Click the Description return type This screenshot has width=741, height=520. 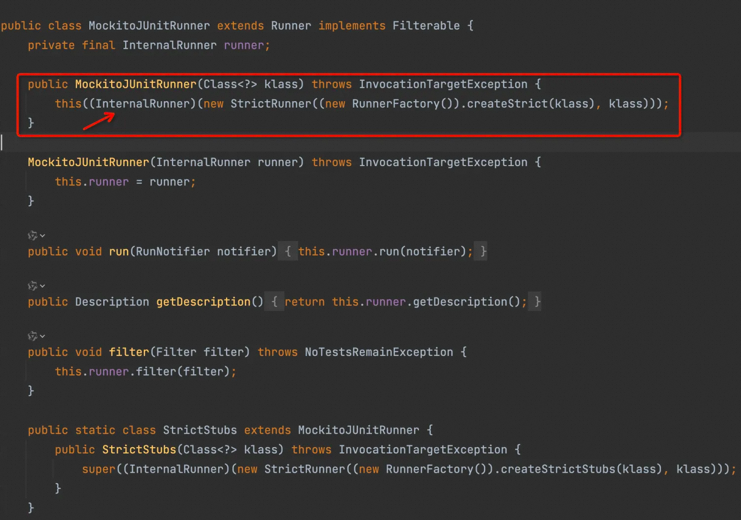(x=112, y=302)
